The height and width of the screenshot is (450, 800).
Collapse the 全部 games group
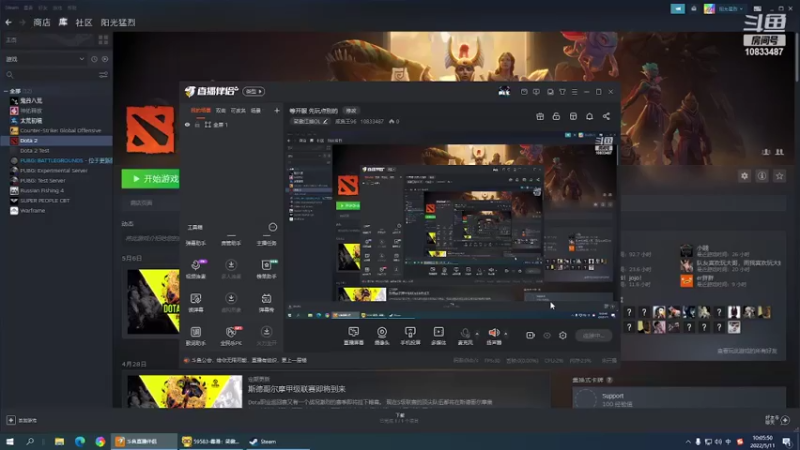point(6,91)
